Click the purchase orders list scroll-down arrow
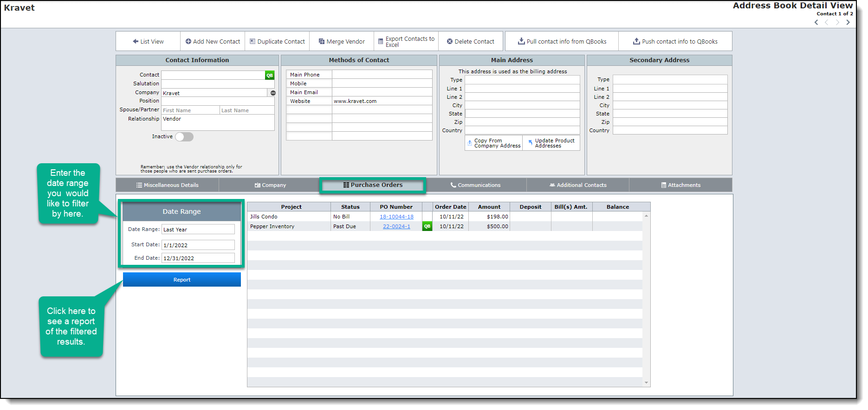This screenshot has width=868, height=410. [646, 383]
